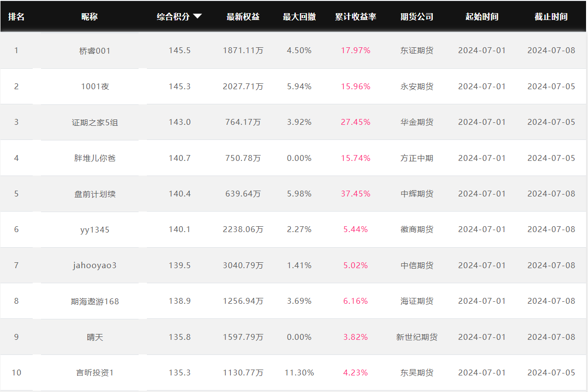Click cumulative return 5.02%
This screenshot has height=392, width=588.
click(356, 265)
